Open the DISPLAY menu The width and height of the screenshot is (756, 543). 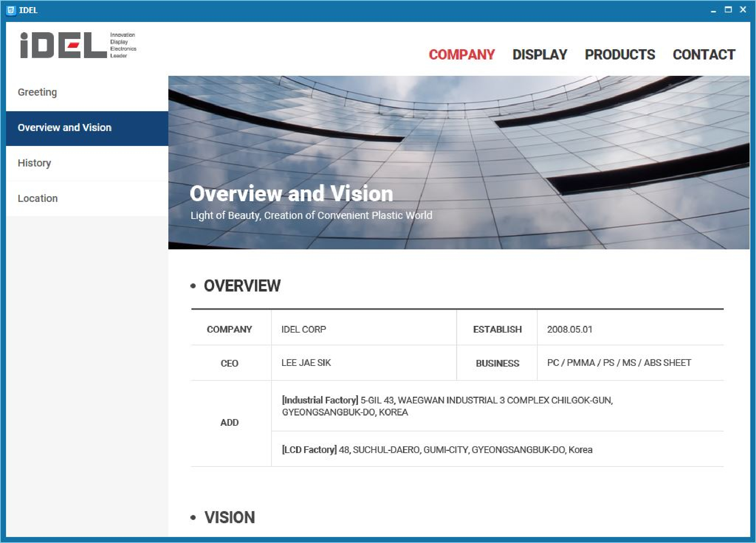click(540, 55)
